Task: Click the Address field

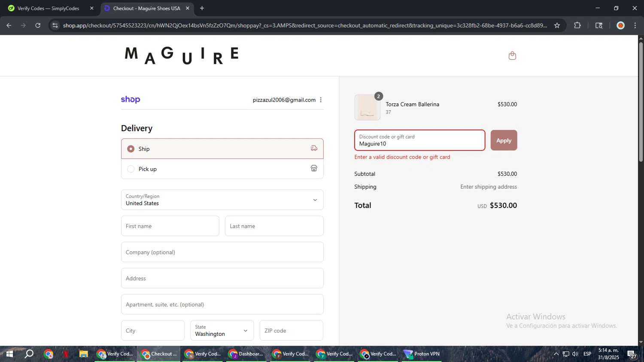Action: click(222, 278)
